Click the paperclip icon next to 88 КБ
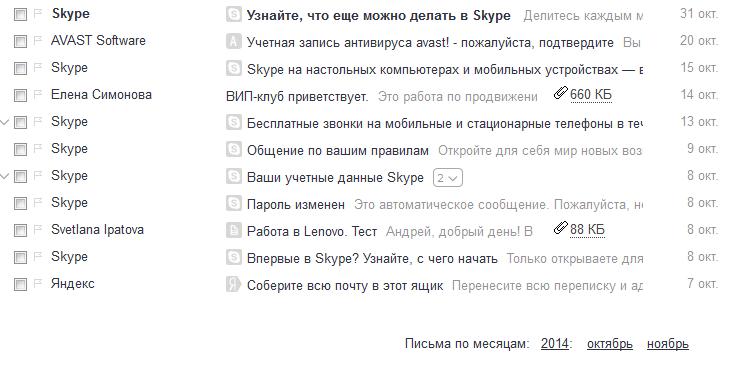 560,228
